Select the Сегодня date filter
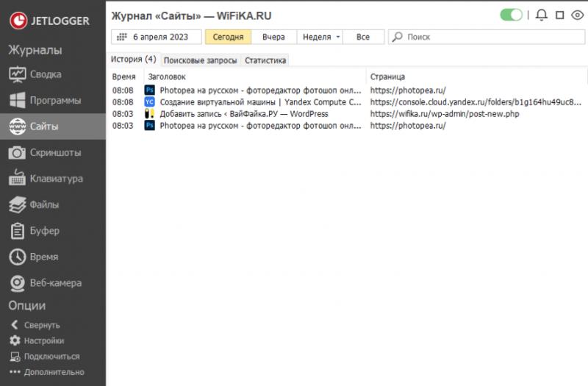This screenshot has width=588, height=386. click(x=228, y=37)
